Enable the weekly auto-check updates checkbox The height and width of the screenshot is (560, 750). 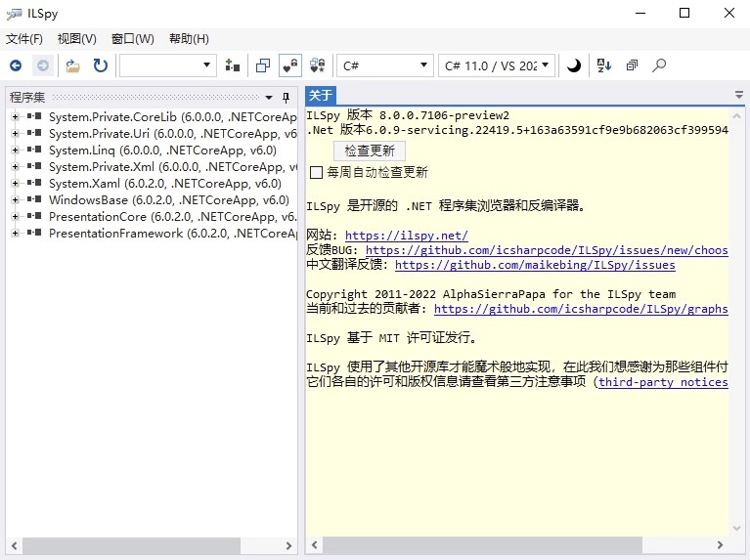(316, 173)
